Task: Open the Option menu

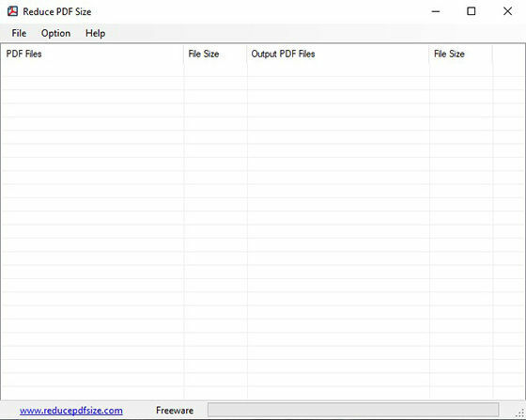Action: 55,33
